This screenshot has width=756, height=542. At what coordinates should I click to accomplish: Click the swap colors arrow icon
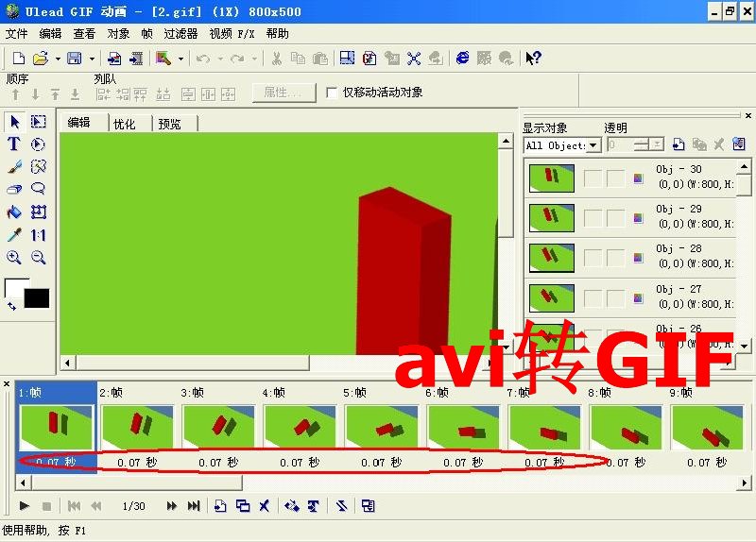point(11,305)
